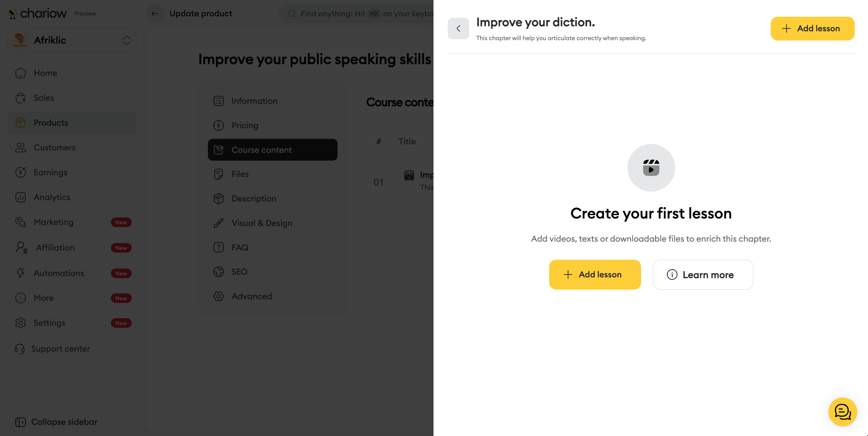Click the back chevron in chapter panel

458,29
